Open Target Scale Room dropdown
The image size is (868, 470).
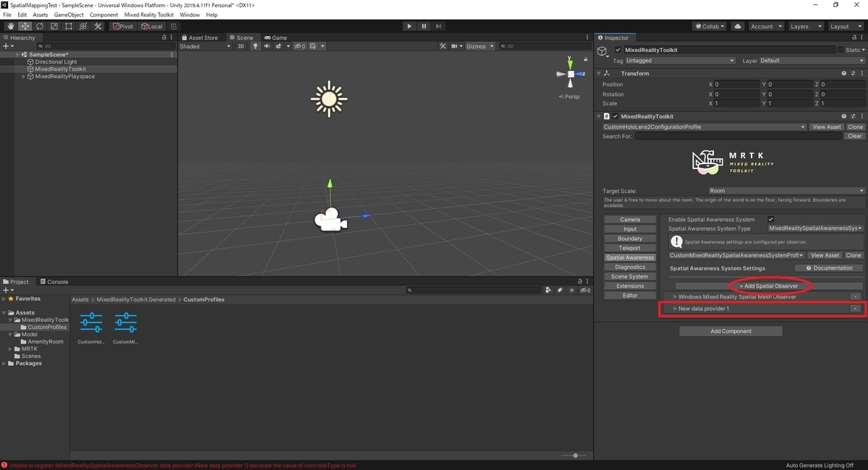[x=786, y=191]
